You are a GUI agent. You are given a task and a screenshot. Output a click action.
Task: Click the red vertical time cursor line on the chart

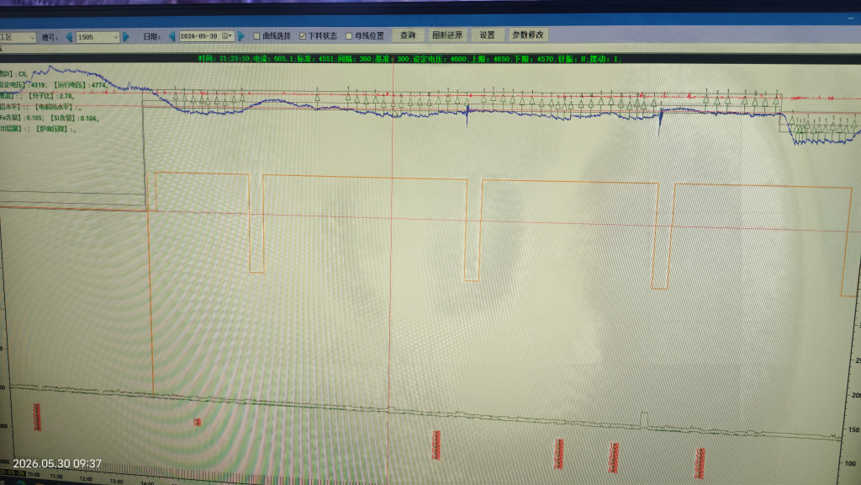tap(390, 275)
